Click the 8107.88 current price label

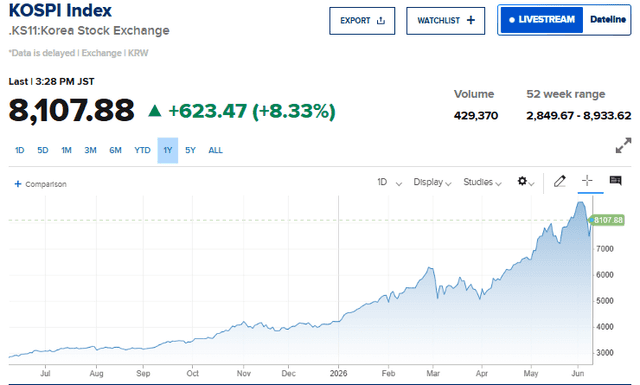coord(607,220)
